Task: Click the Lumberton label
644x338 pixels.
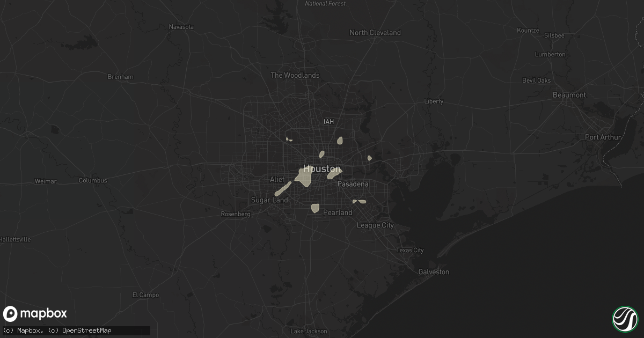Action: (550, 55)
